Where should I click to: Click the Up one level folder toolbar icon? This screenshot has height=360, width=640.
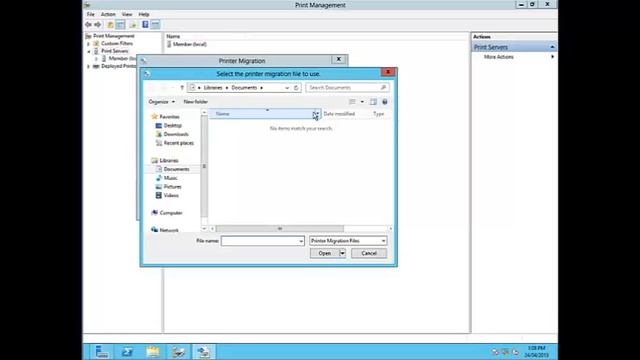click(x=110, y=24)
